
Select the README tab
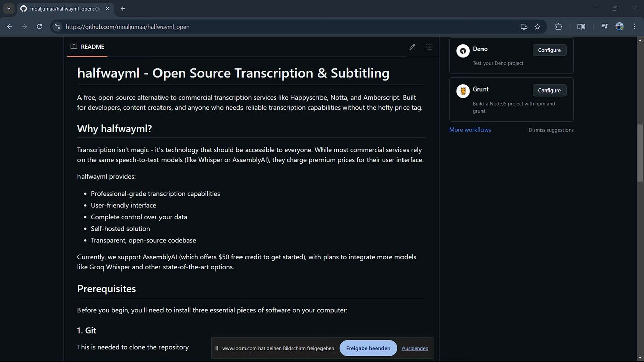click(x=88, y=47)
